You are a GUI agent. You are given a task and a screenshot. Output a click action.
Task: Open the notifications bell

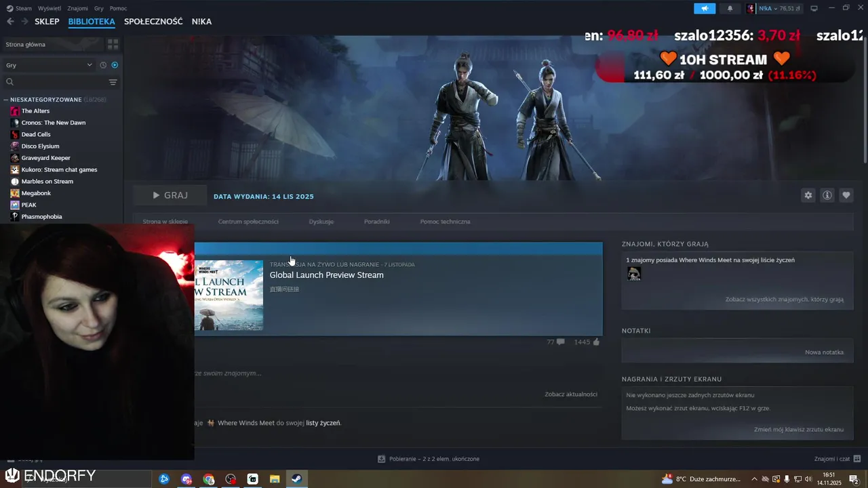click(x=730, y=8)
